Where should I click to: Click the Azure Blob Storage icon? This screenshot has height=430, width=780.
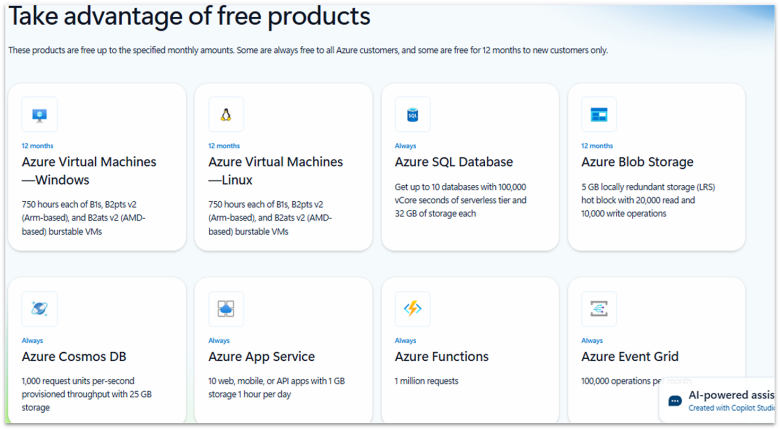coord(599,115)
